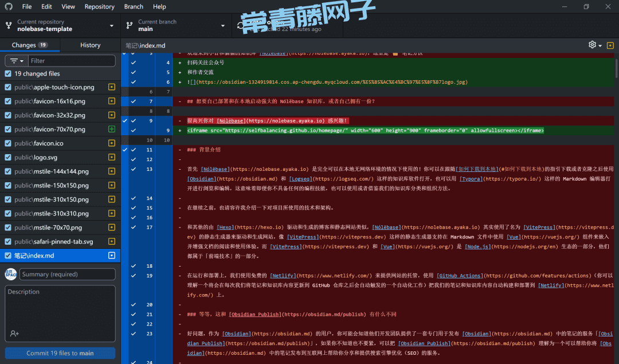The height and width of the screenshot is (364, 619).
Task: Click the Filter files input field
Action: click(x=72, y=61)
